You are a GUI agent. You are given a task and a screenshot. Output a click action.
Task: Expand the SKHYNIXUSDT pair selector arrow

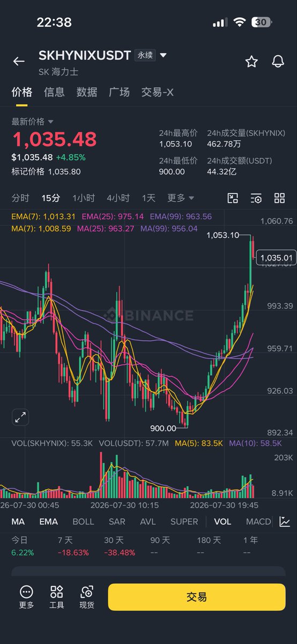point(164,55)
